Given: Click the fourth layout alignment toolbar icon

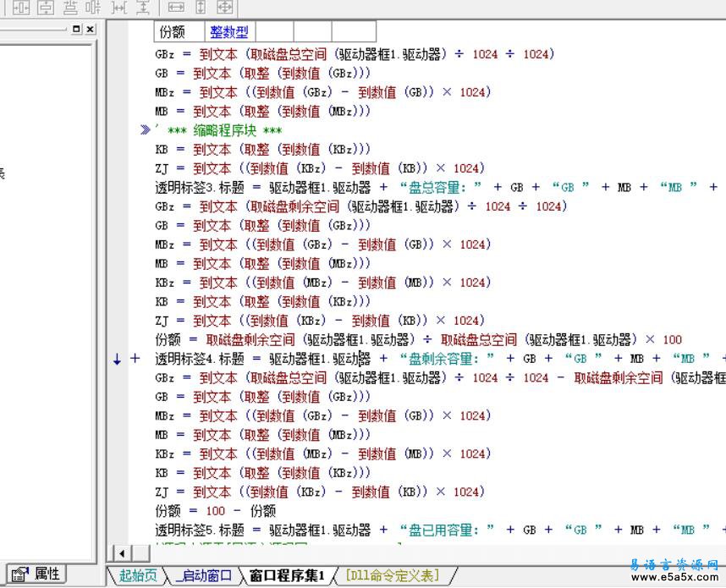Looking at the screenshot, I should pos(93,8).
